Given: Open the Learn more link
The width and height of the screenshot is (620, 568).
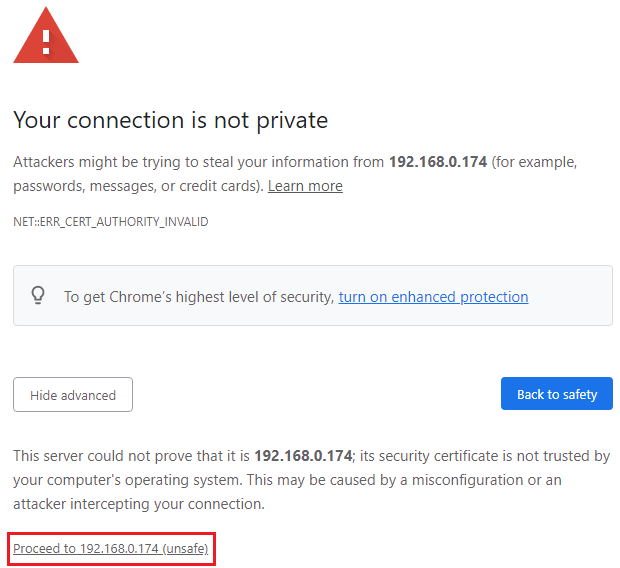Looking at the screenshot, I should click(305, 186).
